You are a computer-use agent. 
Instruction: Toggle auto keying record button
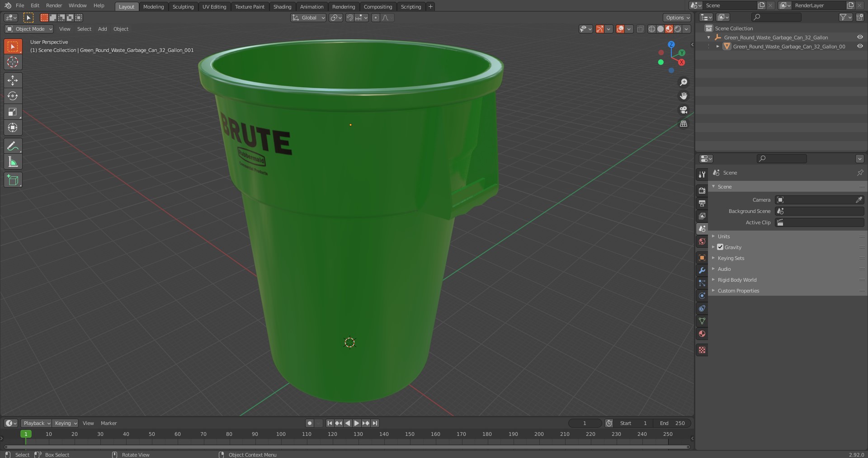coord(309,423)
